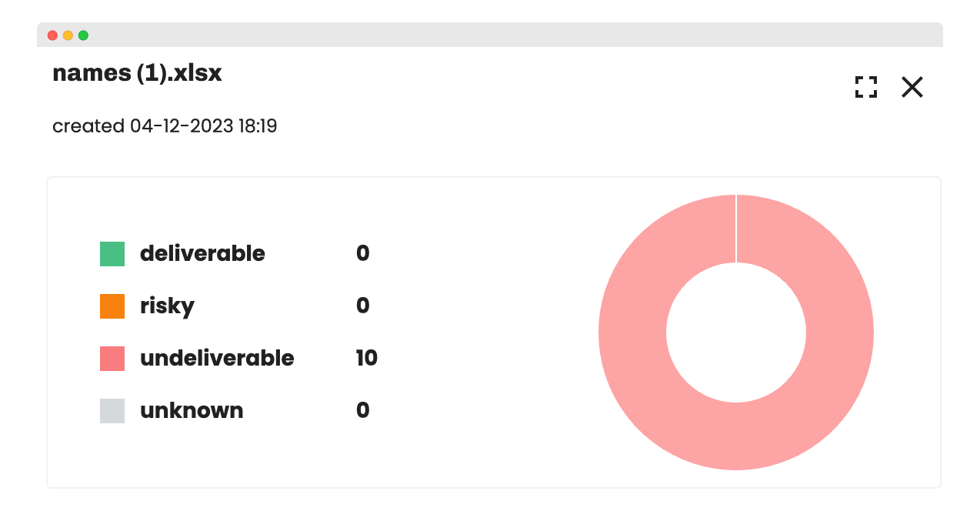
Task: Click the deliverable legend label
Action: coord(202,253)
